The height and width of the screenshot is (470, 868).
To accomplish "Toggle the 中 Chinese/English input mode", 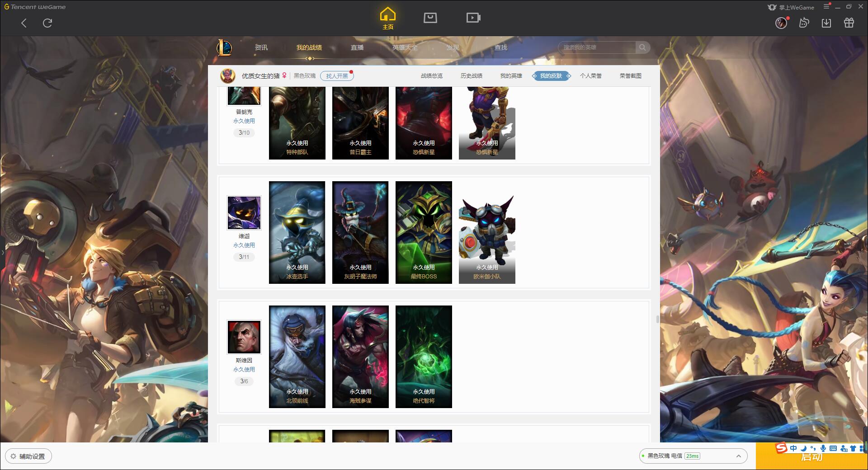I will click(793, 448).
